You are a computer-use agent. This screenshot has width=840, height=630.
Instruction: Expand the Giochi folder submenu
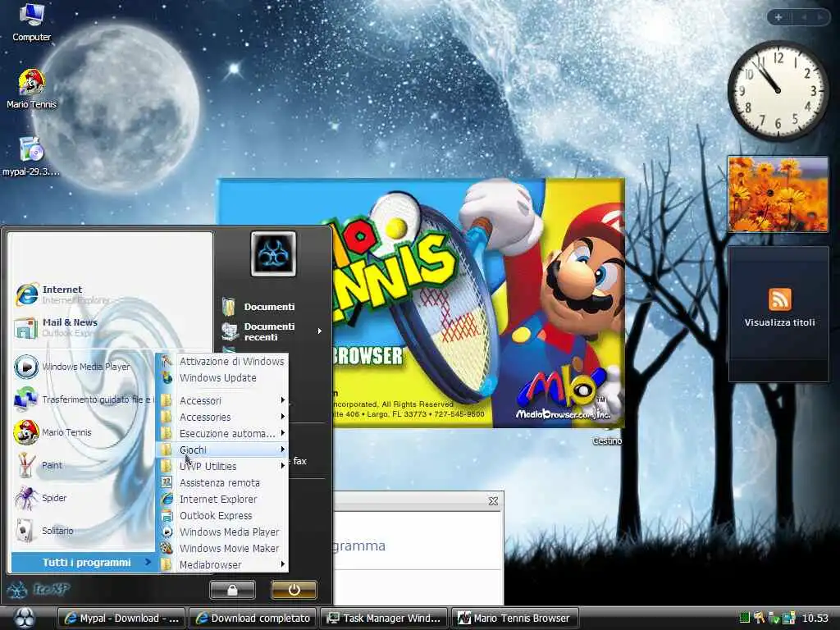(222, 450)
